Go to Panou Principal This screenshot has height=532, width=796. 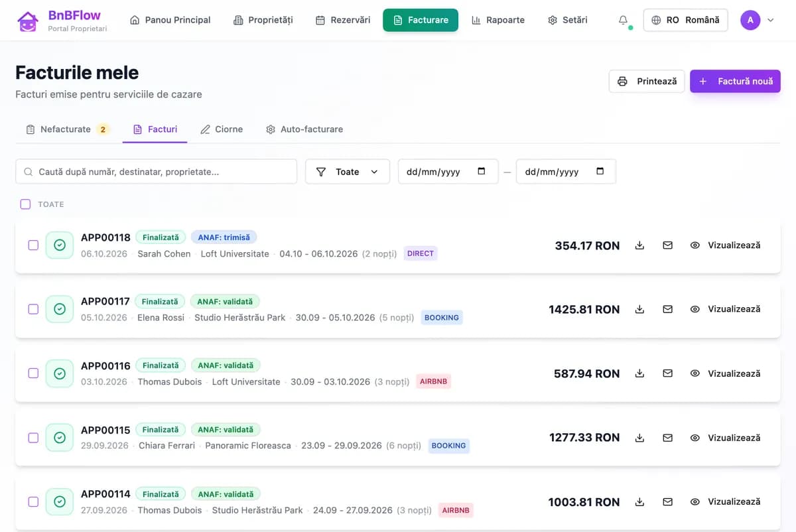[x=170, y=20]
